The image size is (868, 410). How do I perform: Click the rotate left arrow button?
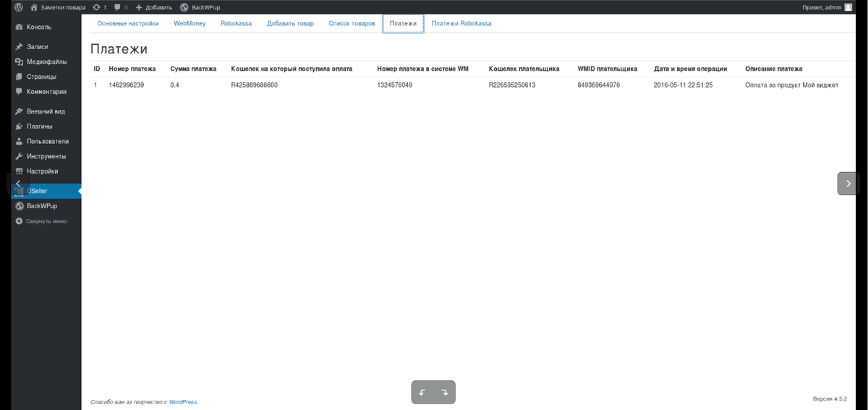pyautogui.click(x=422, y=392)
